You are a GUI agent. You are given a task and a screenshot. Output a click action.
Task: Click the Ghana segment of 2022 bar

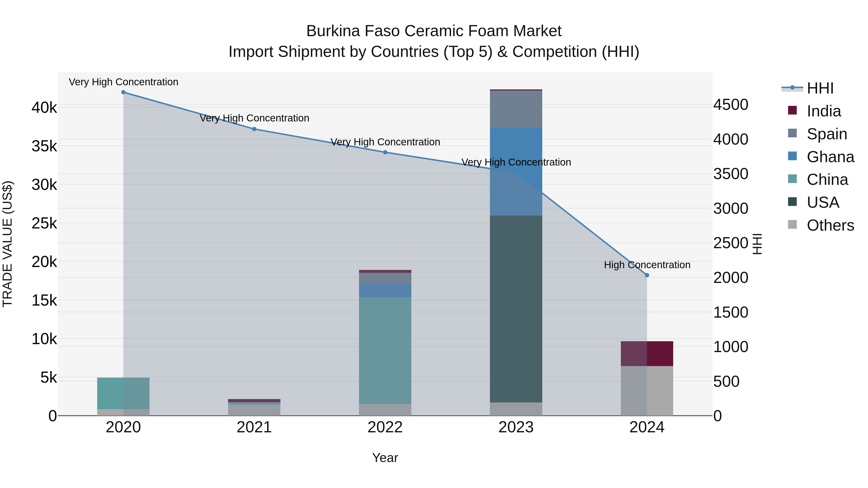coord(385,290)
